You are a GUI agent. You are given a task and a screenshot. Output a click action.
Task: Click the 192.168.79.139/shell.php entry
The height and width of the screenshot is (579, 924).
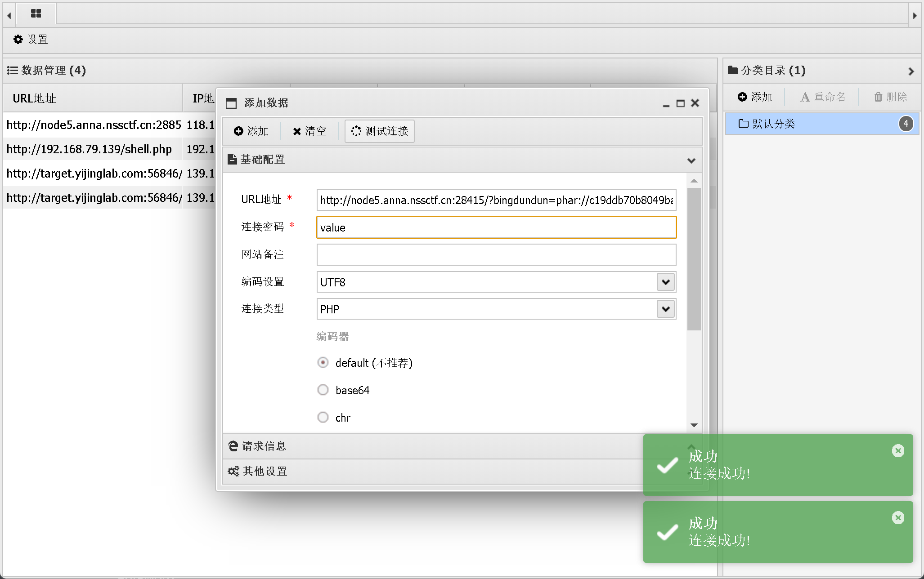(x=89, y=149)
